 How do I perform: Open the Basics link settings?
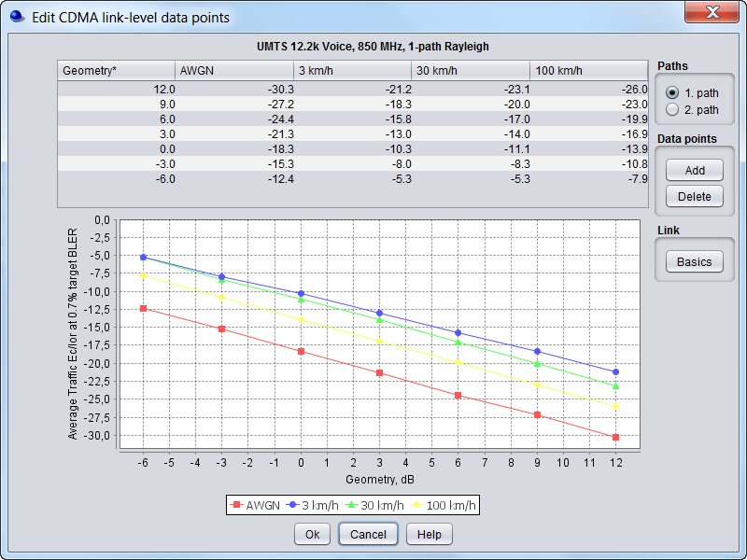point(694,261)
